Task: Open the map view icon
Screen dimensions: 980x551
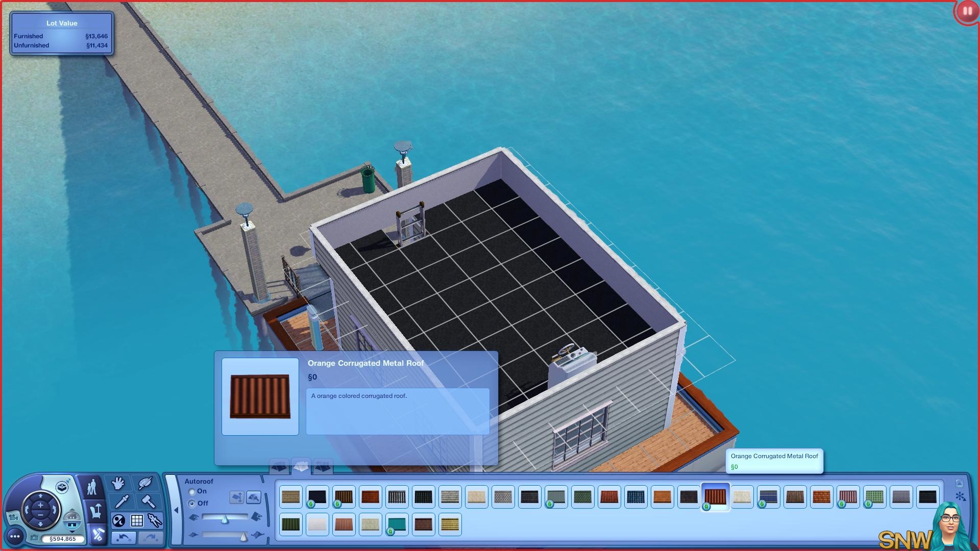Action: (62, 487)
